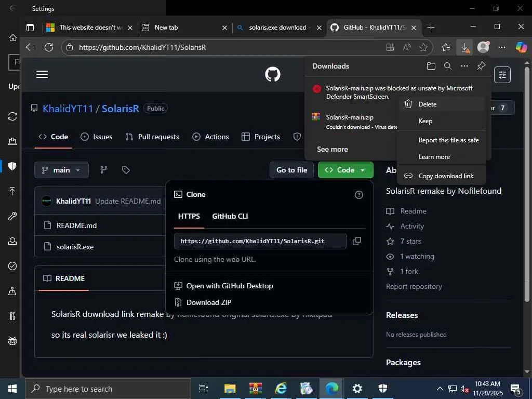Click Open with GitHub Desktop
Image resolution: width=532 pixels, height=399 pixels.
pos(223,286)
